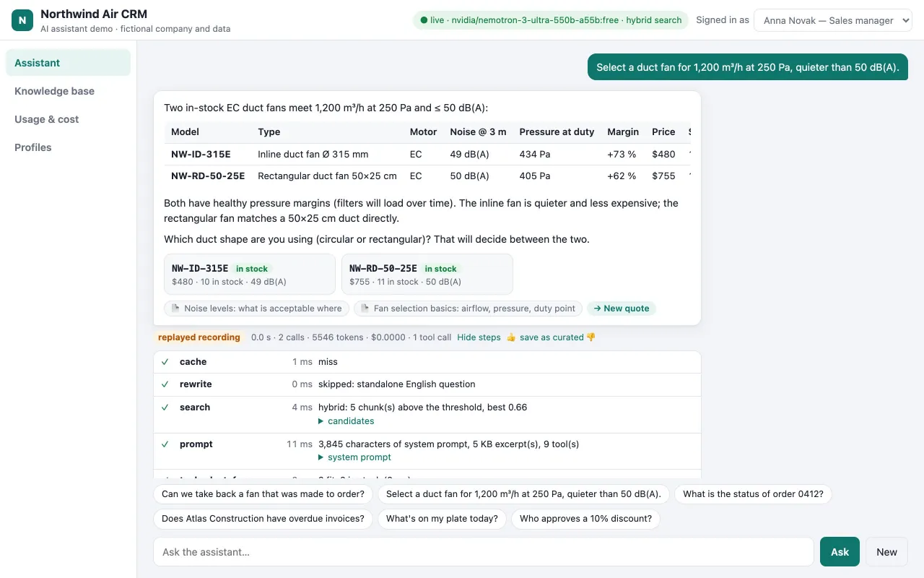The height and width of the screenshot is (578, 924).
Task: Click the replayed recording badge
Action: click(199, 337)
